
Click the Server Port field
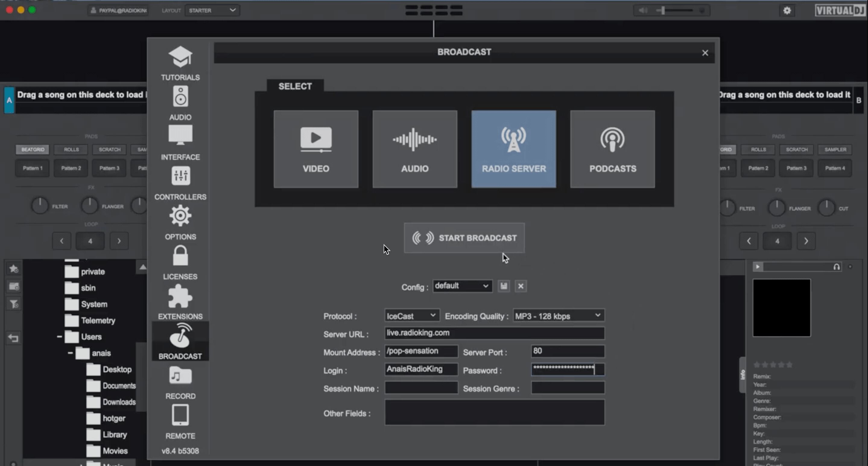pos(568,351)
